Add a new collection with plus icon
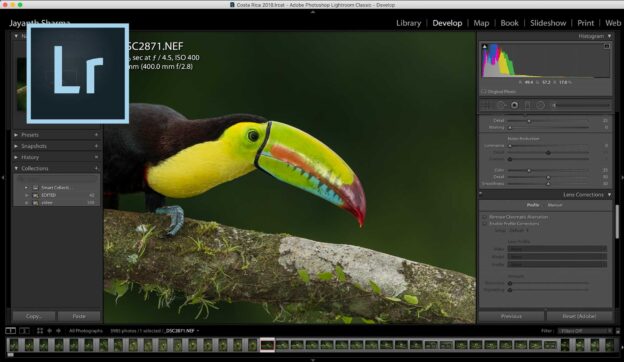Screen dimensions: 624x362 click(96, 168)
